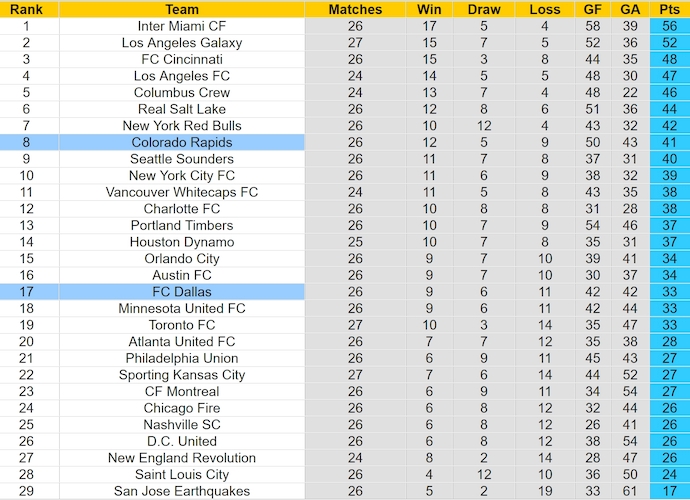The width and height of the screenshot is (690, 500).
Task: Click the Team column header
Action: click(x=181, y=9)
